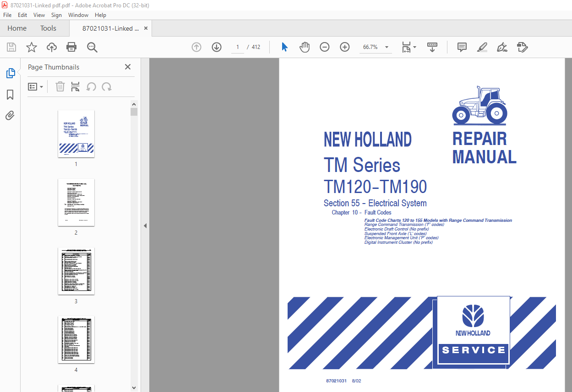Viewport: 572px width, 392px height.
Task: Select page 2 thumbnail
Action: click(x=76, y=202)
